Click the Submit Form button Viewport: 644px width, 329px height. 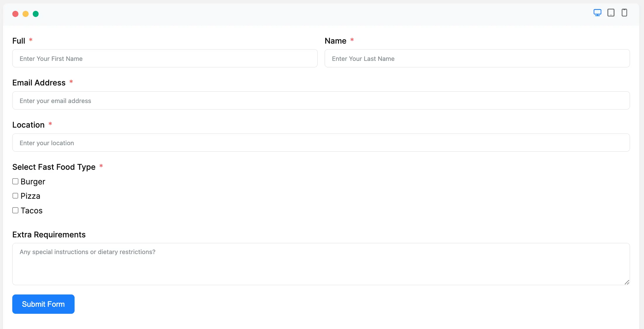point(43,304)
